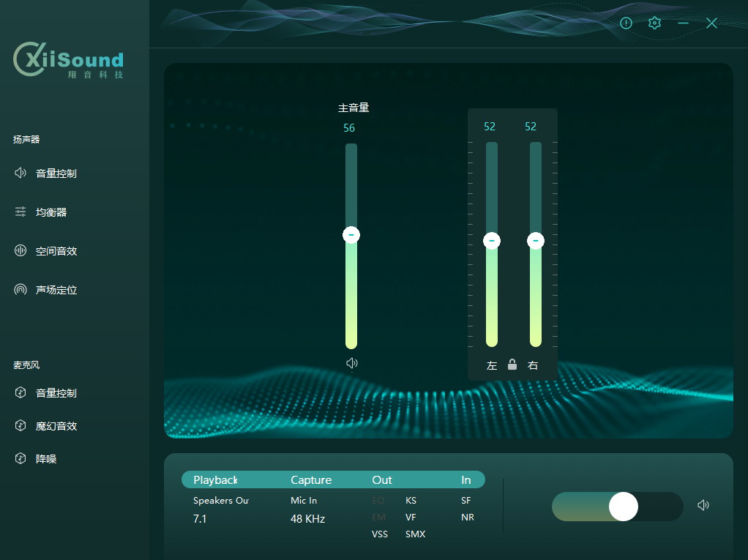This screenshot has width=748, height=560.
Task: Click the info icon in title bar
Action: [x=626, y=23]
